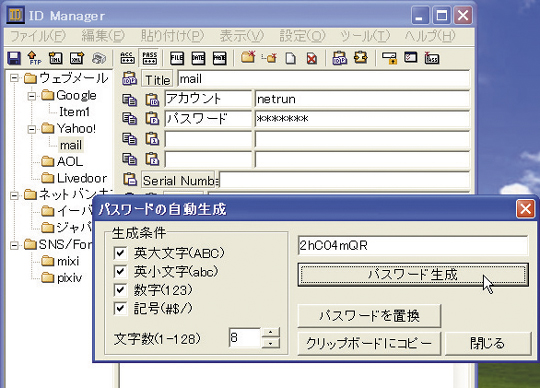
Task: Collapse the SNS/Forum folder node
Action: tap(14, 245)
